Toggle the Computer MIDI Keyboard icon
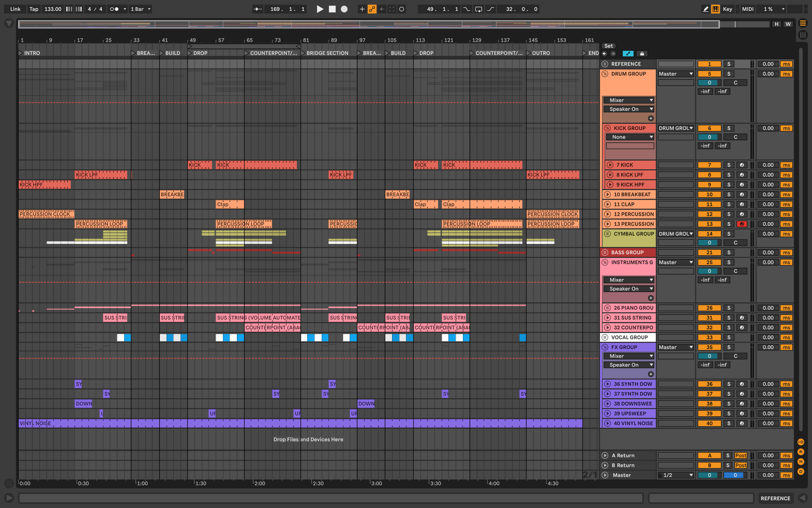Viewport: 812px width, 508px height. pos(715,9)
